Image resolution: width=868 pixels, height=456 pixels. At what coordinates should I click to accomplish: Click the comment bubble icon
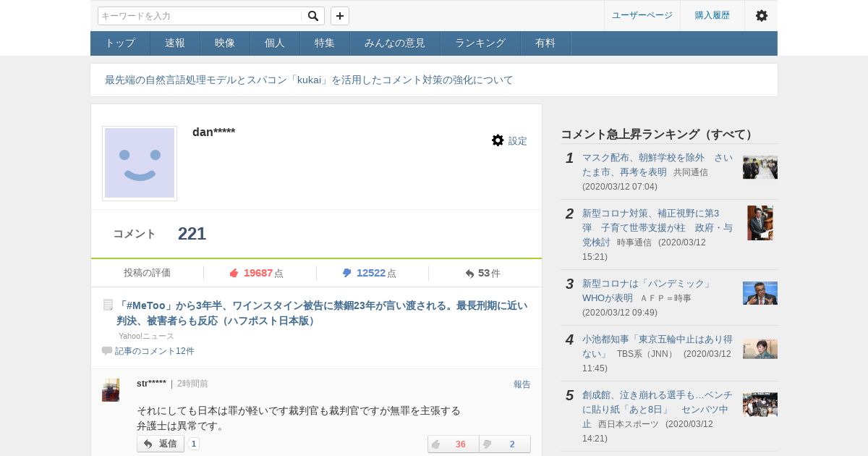point(107,351)
